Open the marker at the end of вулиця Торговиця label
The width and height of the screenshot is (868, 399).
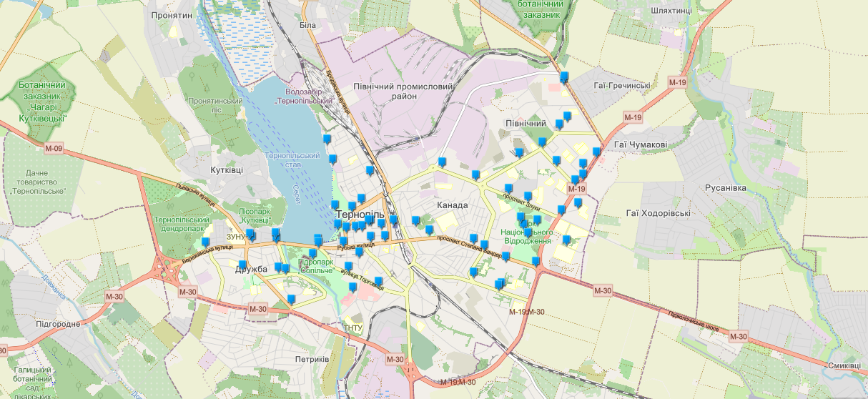tap(378, 281)
